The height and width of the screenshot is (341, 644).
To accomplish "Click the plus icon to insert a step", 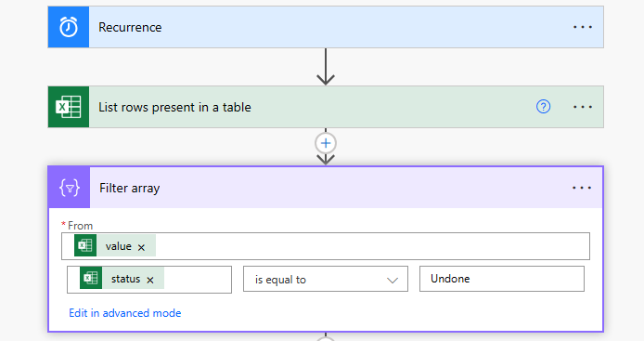I will (x=326, y=143).
